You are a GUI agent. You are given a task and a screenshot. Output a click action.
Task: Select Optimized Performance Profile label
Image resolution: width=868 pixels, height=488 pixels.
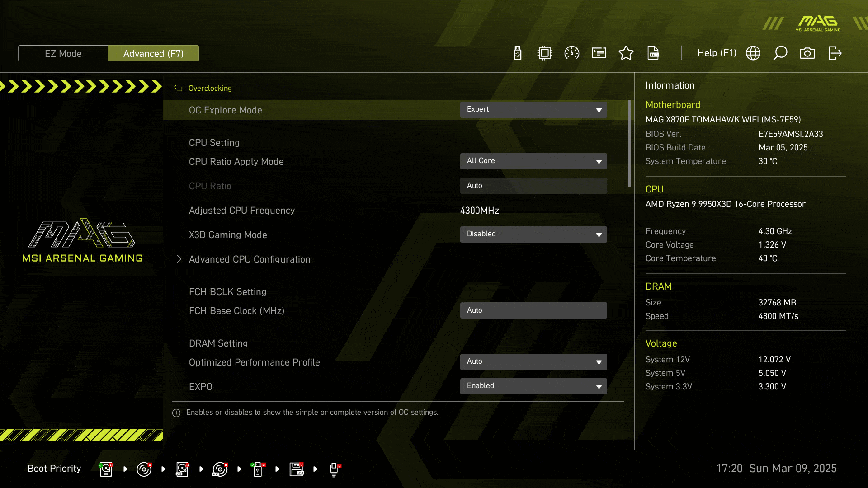(255, 362)
